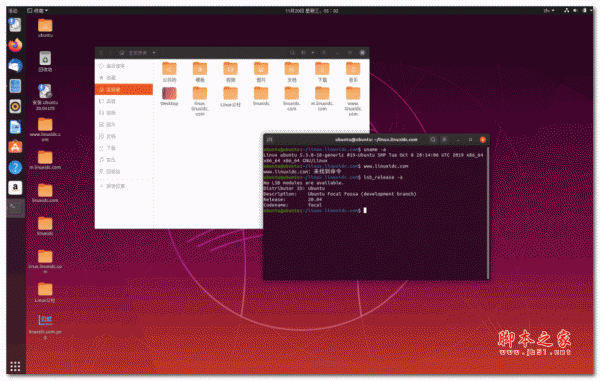Open 桌面 in the Files sidebar

124,101
